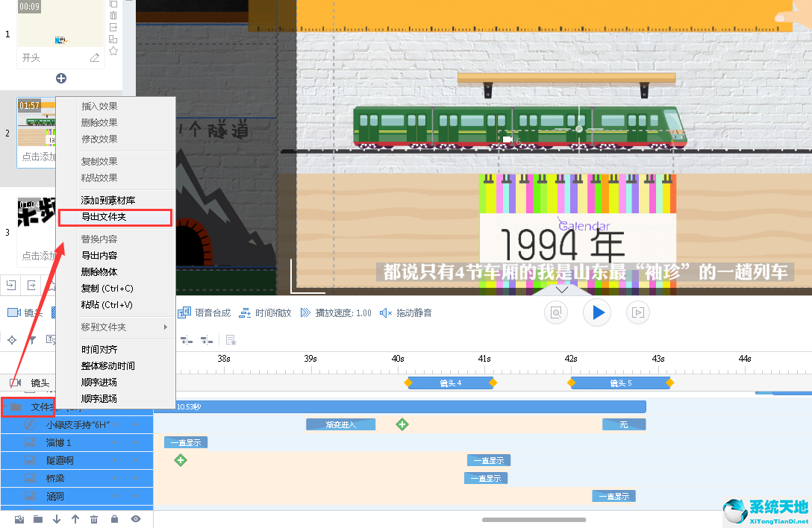Delete a layer using the trash icon
Screen dimensions: 812x528
(x=93, y=518)
